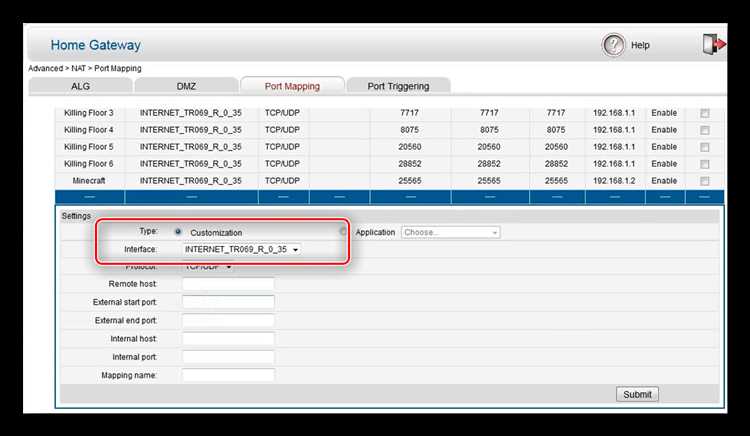Tick the Minecraft row checkbox
This screenshot has height=436, width=750.
click(x=705, y=181)
